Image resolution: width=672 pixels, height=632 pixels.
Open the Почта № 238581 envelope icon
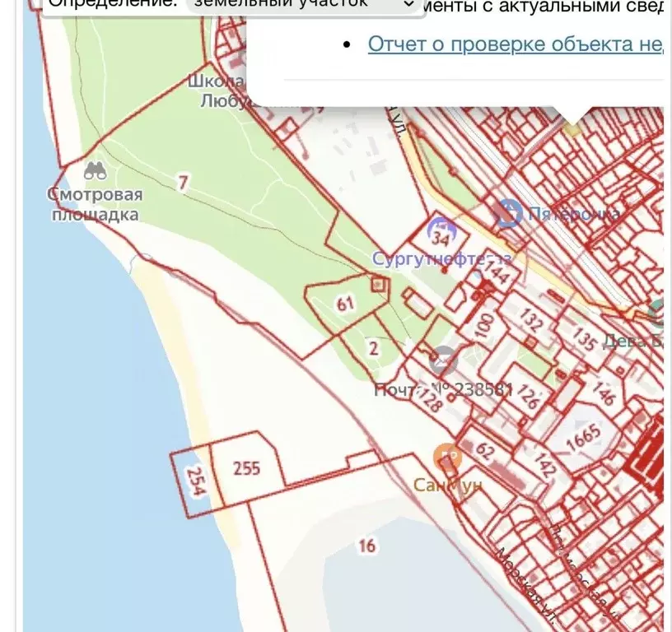pos(444,360)
